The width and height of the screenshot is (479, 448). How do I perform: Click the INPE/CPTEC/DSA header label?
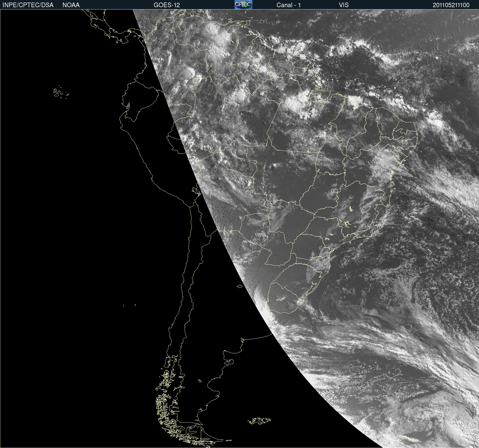(28, 5)
